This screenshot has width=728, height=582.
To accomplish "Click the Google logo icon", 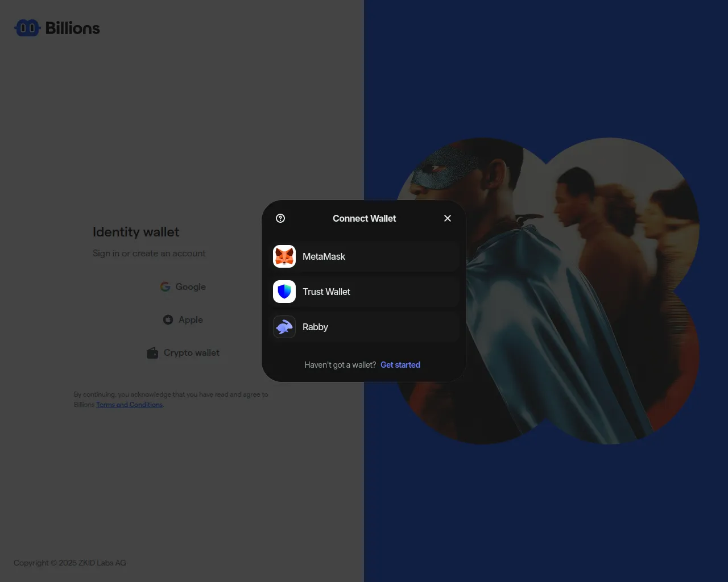I will point(166,287).
